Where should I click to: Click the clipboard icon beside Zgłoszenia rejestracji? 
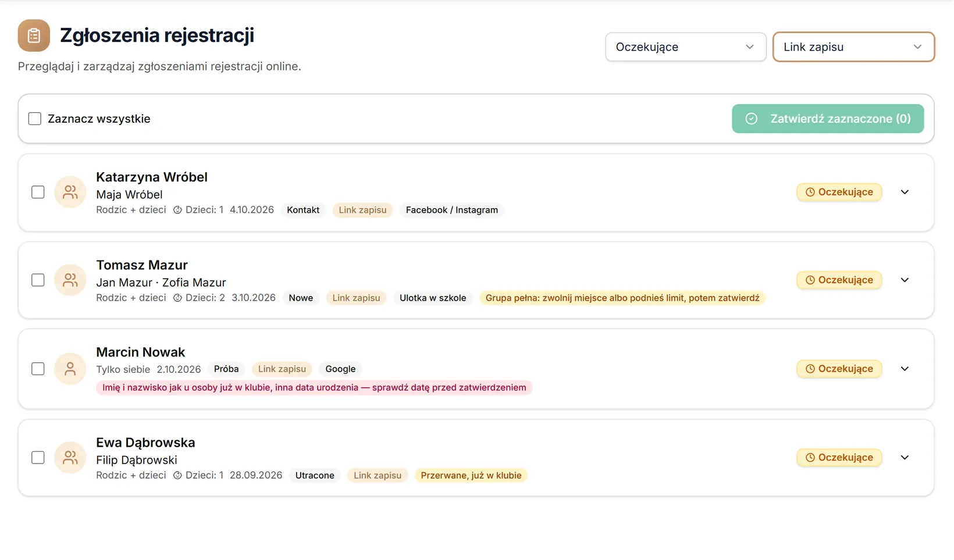pyautogui.click(x=34, y=35)
